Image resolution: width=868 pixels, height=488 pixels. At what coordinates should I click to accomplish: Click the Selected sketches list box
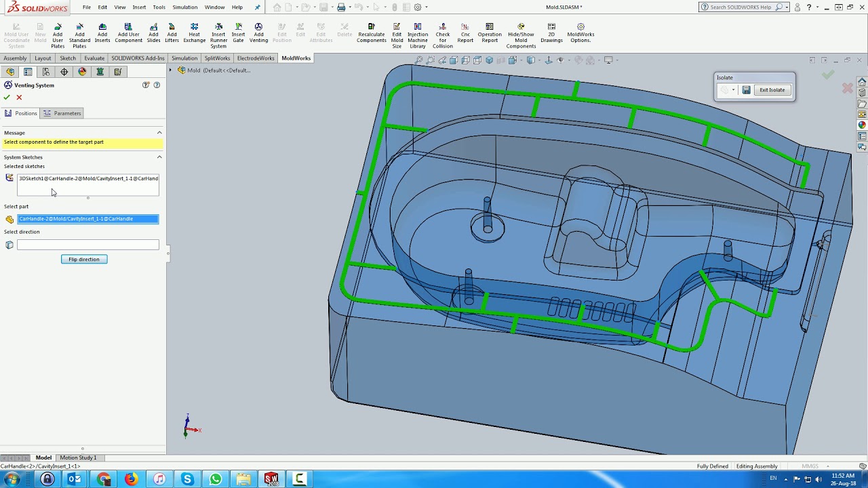(x=88, y=185)
